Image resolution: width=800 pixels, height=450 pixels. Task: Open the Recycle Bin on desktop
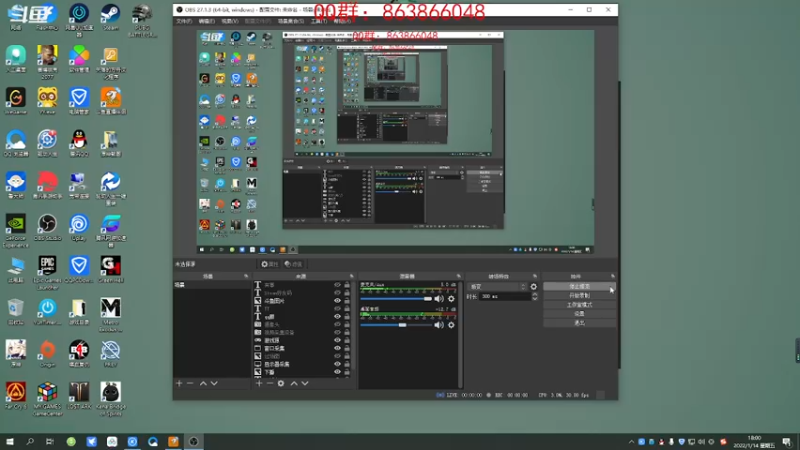coord(16,311)
